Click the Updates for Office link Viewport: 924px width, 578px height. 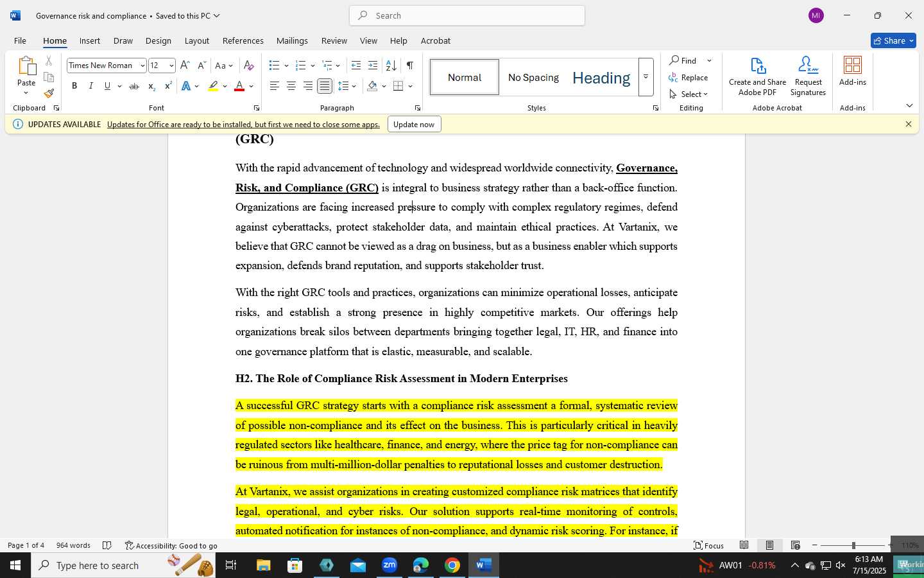click(x=243, y=125)
